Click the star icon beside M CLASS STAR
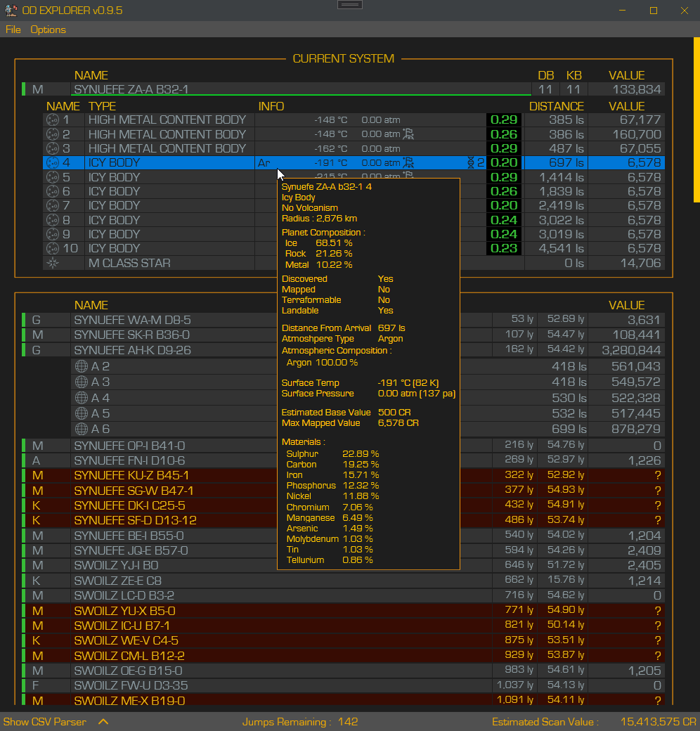Image resolution: width=700 pixels, height=731 pixels. [x=53, y=263]
